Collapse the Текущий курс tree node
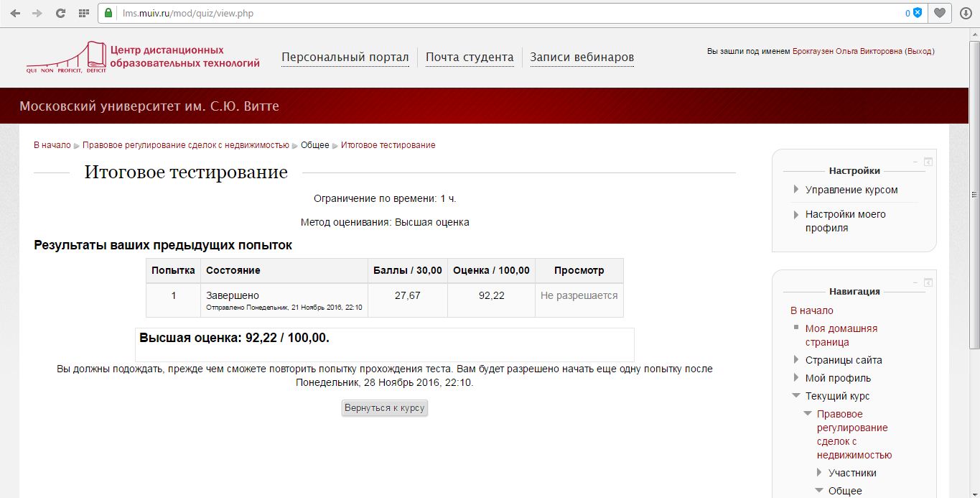 coord(796,396)
